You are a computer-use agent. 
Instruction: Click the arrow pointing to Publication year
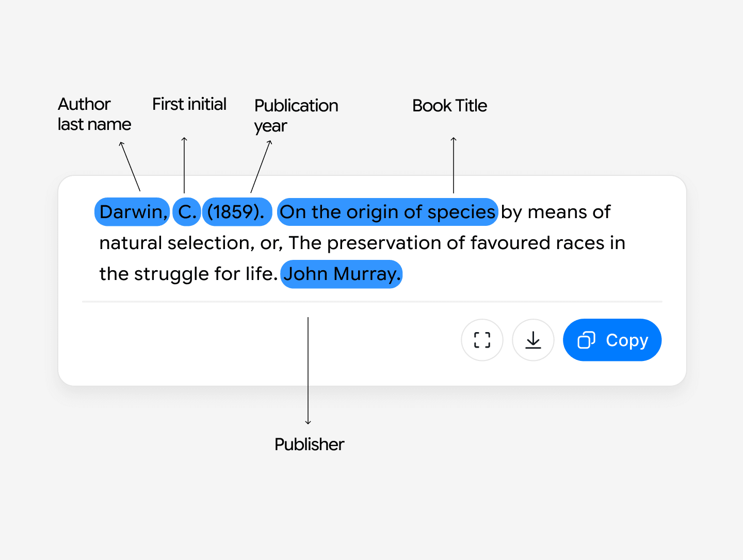coord(261,167)
